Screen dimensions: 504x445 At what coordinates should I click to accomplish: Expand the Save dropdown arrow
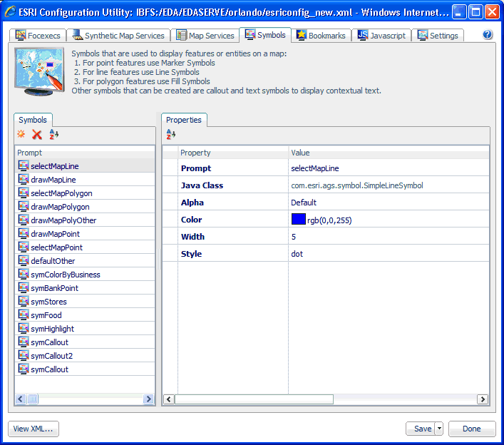439,429
